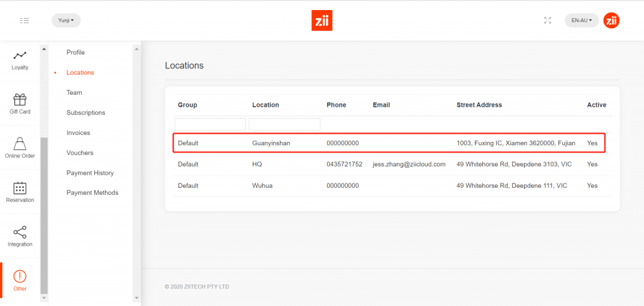Enter fullscreen with the expand icon
The width and height of the screenshot is (644, 306).
[x=547, y=20]
